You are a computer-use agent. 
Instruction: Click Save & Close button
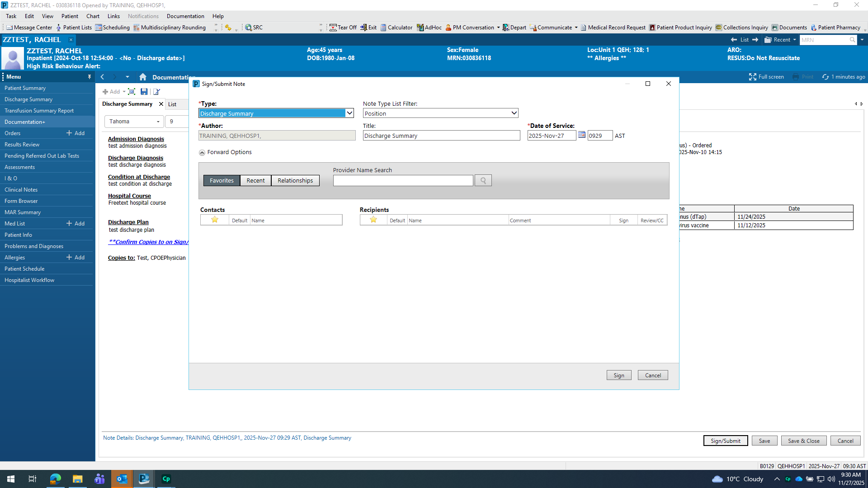803,441
